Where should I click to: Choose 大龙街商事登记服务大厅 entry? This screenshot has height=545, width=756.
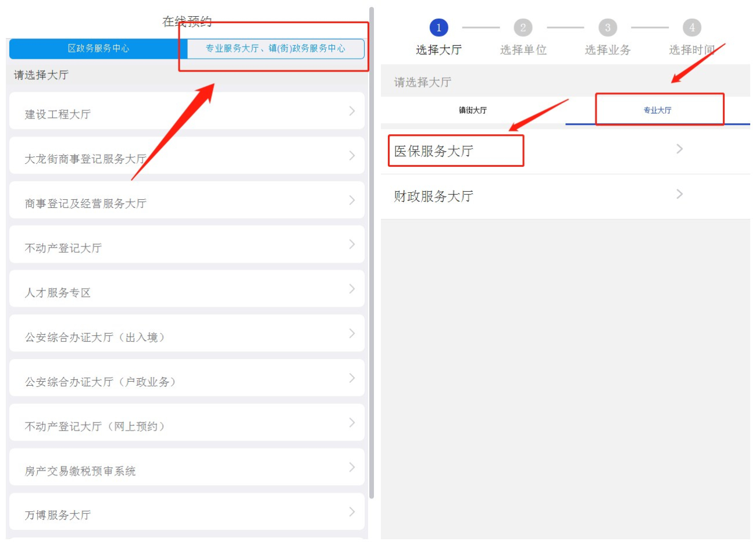187,155
